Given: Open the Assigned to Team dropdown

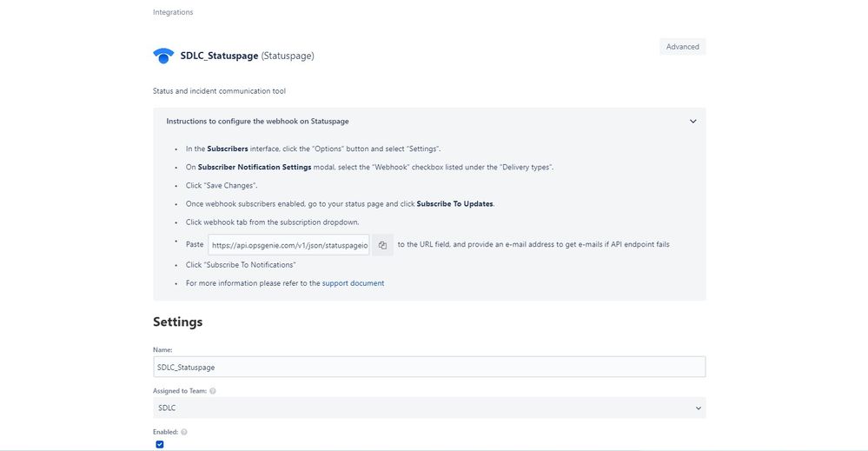Looking at the screenshot, I should tap(429, 408).
